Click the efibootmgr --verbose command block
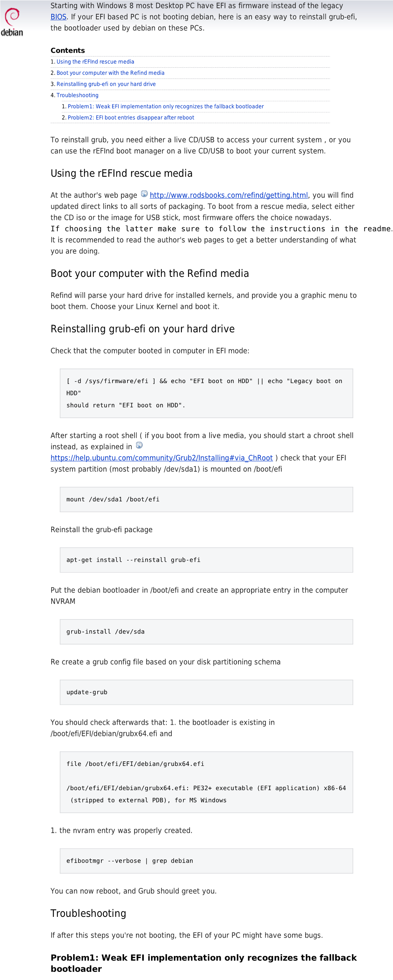The height and width of the screenshot is (980, 393). 206,861
